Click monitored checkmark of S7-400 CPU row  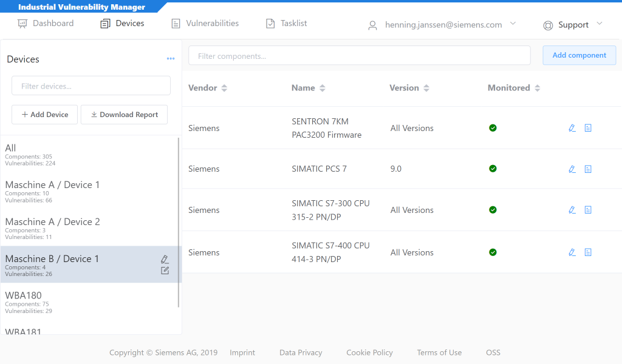tap(493, 252)
